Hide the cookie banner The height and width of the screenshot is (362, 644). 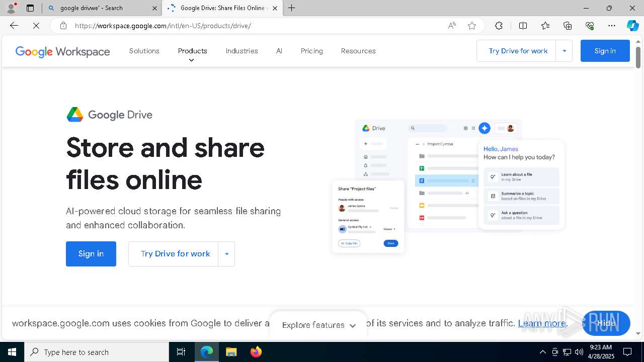pyautogui.click(x=606, y=323)
